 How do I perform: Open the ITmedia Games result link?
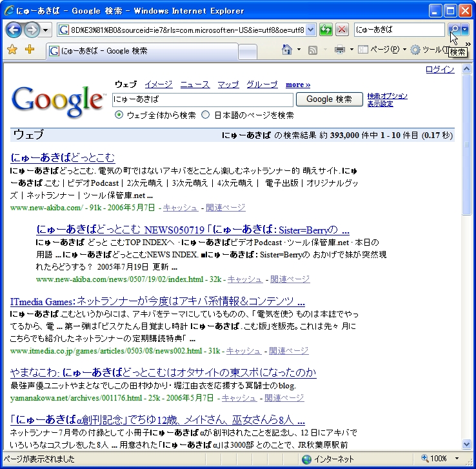pyautogui.click(x=157, y=301)
